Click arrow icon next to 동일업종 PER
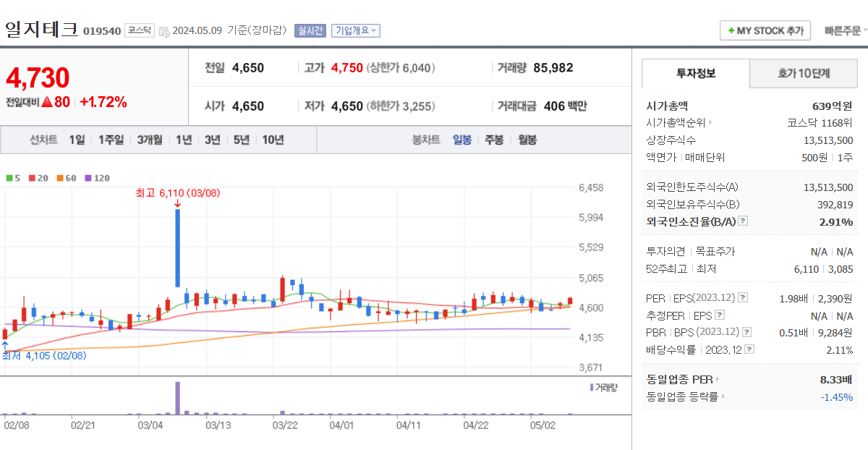 [718, 379]
